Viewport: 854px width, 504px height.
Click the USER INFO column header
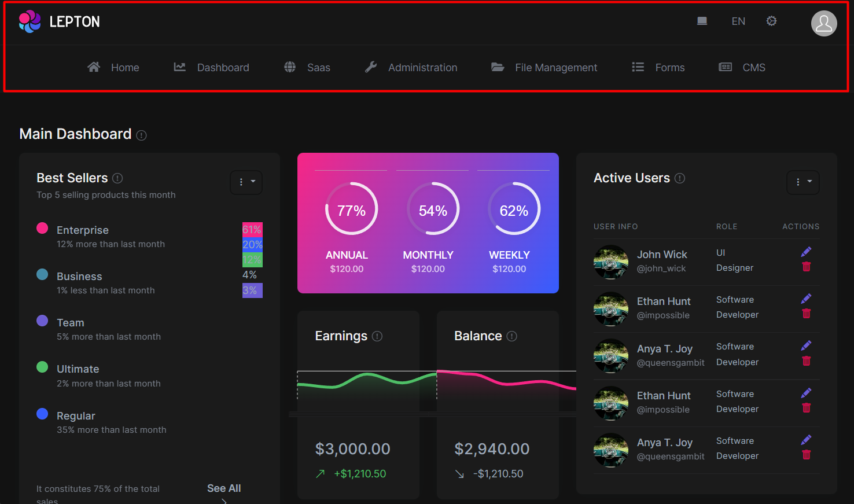616,227
